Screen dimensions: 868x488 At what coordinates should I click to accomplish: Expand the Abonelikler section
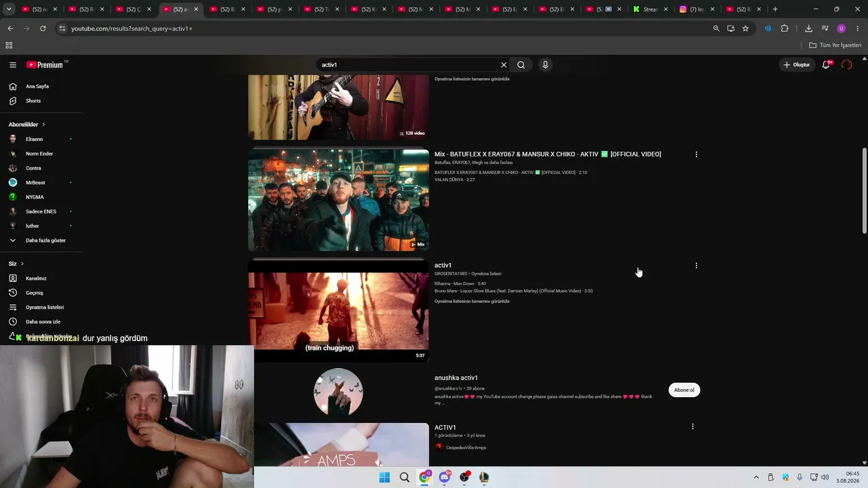(x=27, y=125)
